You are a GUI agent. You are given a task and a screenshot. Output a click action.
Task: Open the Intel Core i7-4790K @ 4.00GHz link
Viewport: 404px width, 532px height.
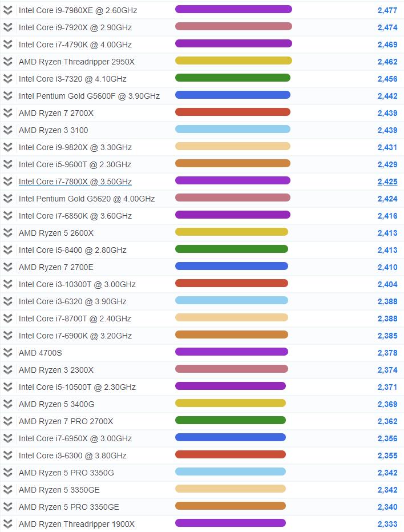(x=75, y=45)
